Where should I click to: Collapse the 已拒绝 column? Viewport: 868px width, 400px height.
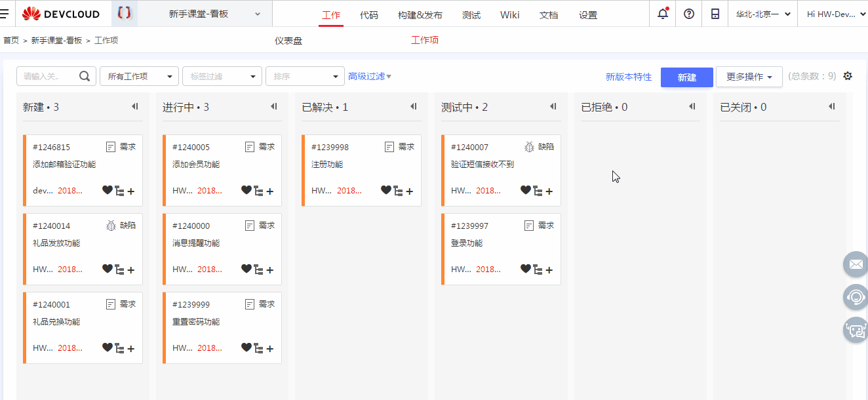(692, 106)
